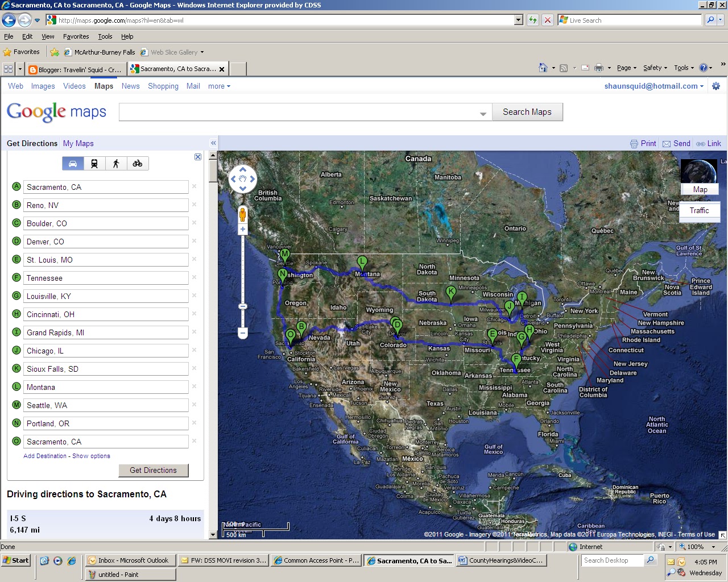
Task: Click map marker K near South Dakota
Action: (451, 292)
